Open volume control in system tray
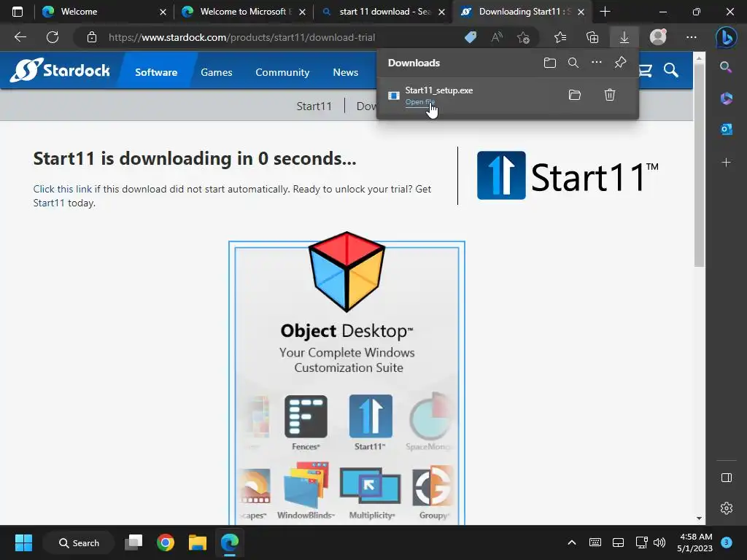This screenshot has height=560, width=747. pos(659,542)
